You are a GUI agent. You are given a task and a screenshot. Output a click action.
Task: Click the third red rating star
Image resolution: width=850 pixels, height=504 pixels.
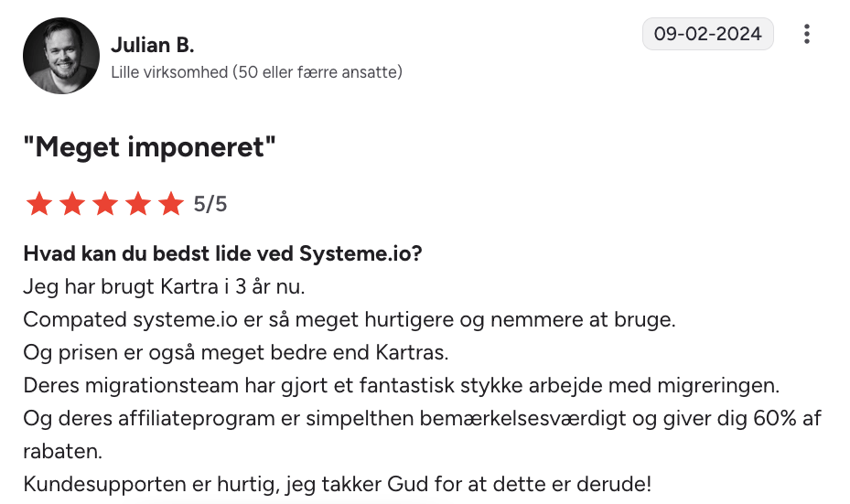[105, 204]
